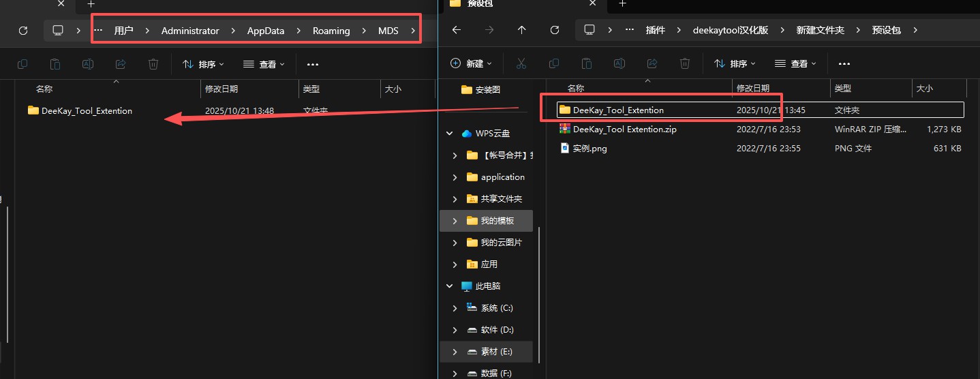Add a new tab in left window
Screen dimensions: 980x379
point(91,3)
